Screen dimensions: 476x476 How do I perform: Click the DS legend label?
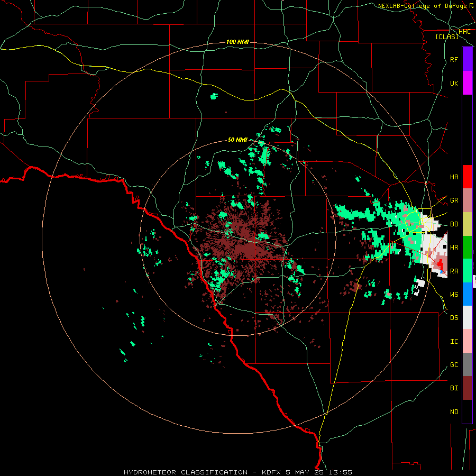tap(454, 318)
